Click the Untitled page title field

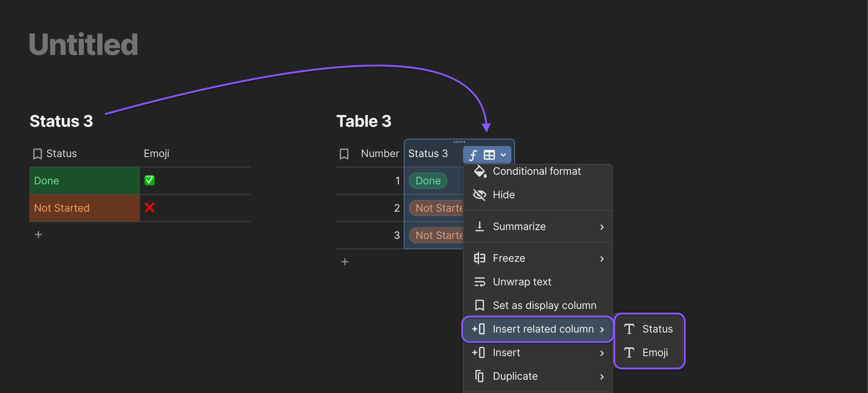coord(84,45)
